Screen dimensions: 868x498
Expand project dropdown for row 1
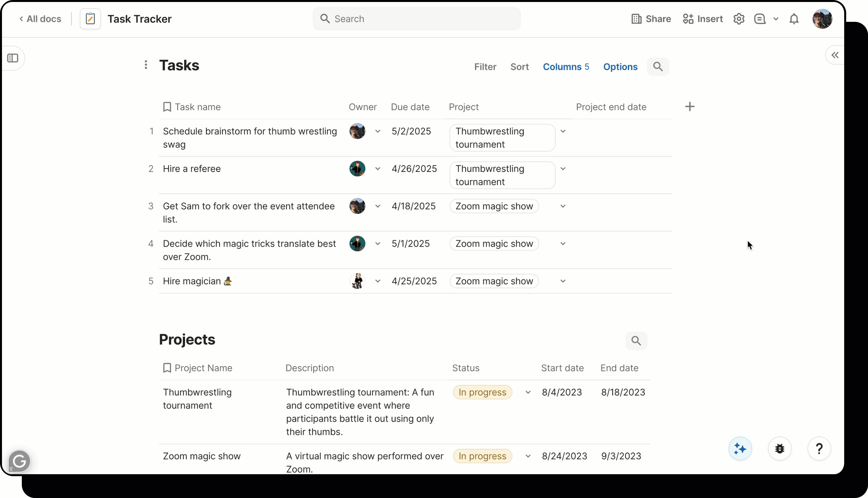click(x=563, y=131)
